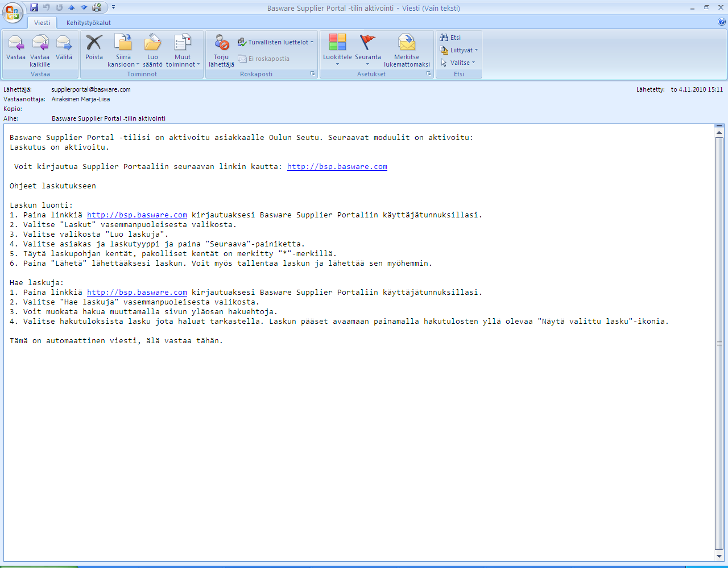Click step '5. Täytä laskupohjan kentät' line

pyautogui.click(x=173, y=254)
